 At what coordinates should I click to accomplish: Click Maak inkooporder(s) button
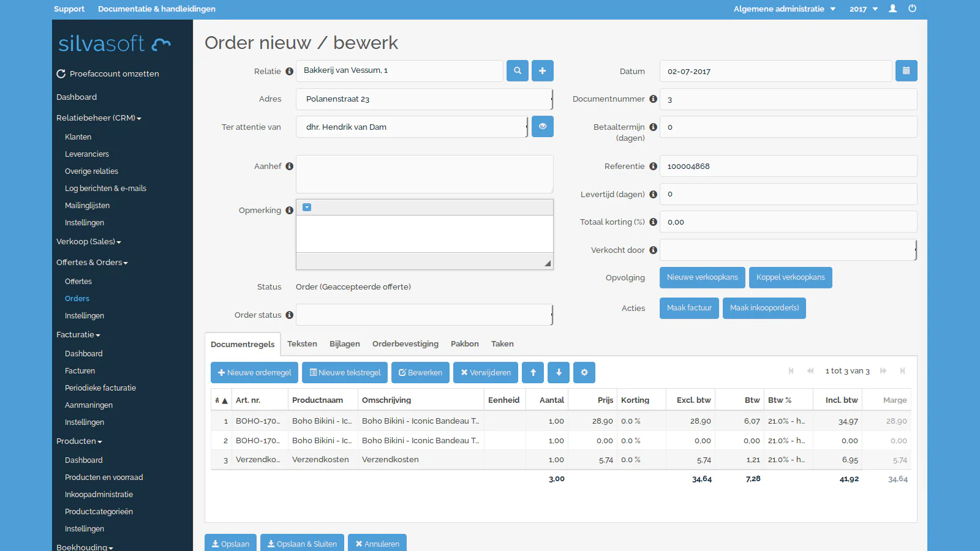[x=764, y=308]
